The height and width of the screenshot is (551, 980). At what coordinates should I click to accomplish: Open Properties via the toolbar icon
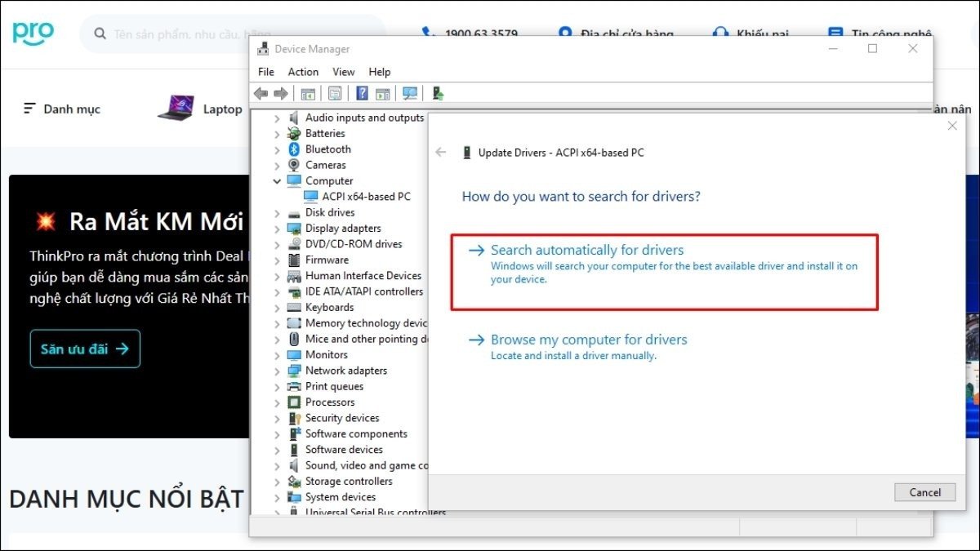[x=335, y=92]
